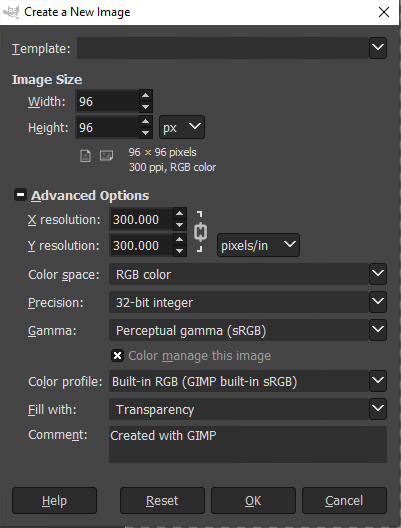Toggle Color manage this image checkbox
Viewport: 401px width, 528px height.
pos(117,356)
